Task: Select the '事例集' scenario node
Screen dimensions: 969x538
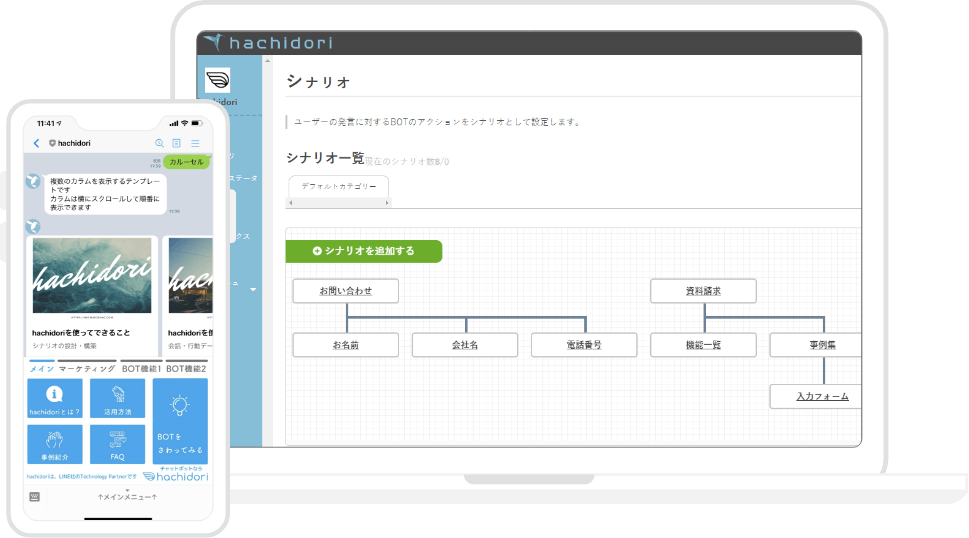Action: point(816,345)
